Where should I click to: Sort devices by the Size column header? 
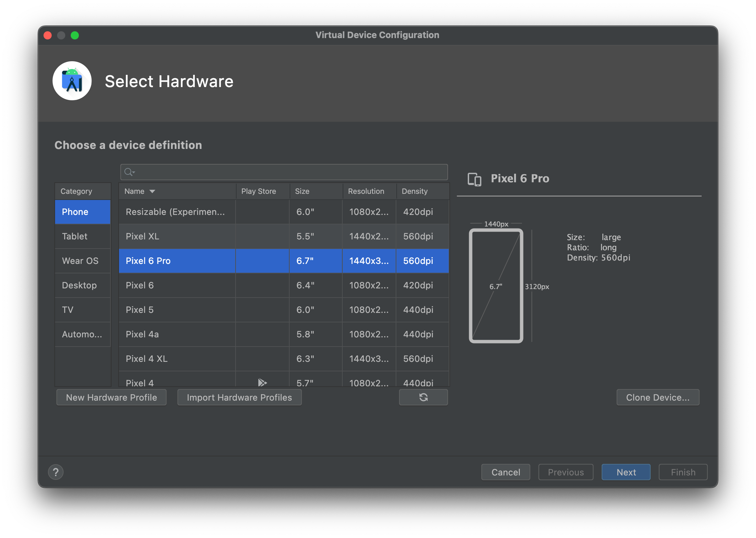click(302, 191)
